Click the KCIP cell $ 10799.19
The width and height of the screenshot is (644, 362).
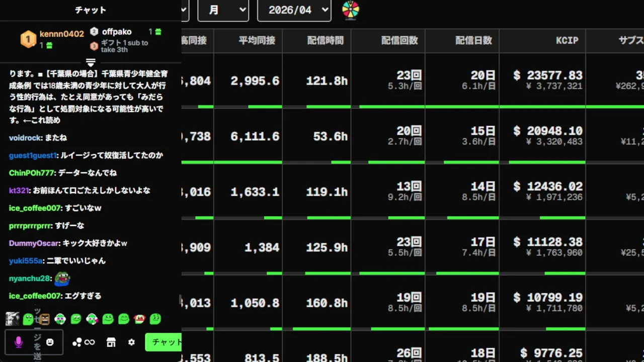coord(548,298)
